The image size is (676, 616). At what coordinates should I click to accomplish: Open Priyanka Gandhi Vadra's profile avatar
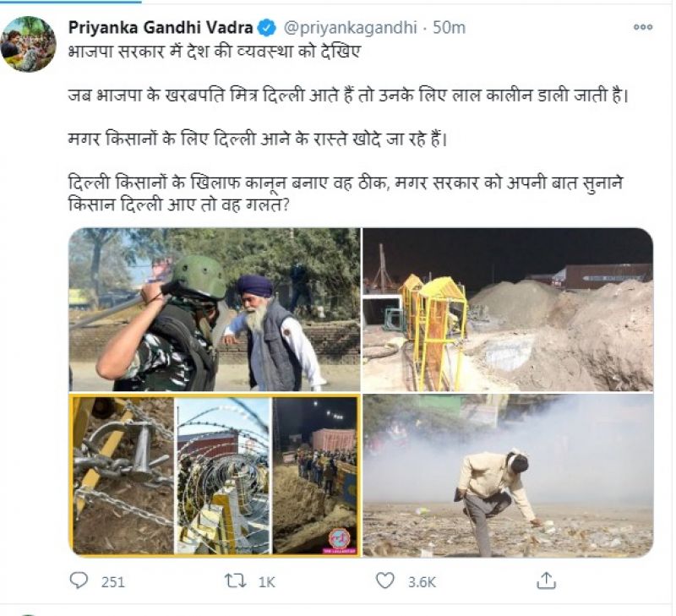click(x=28, y=44)
